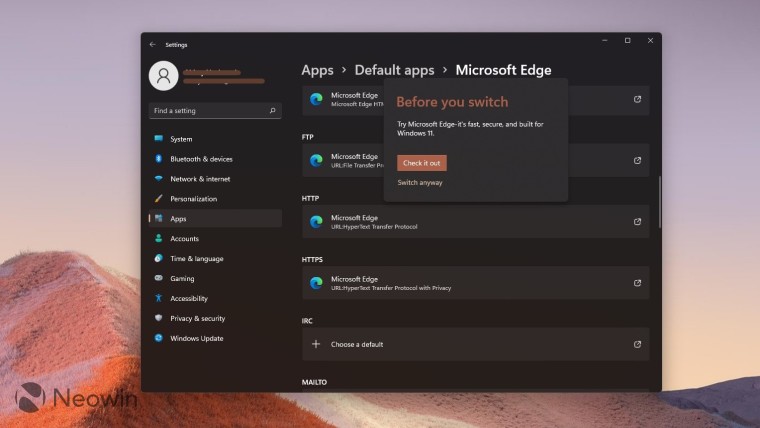Click the vertical scrollbar thumb
This screenshot has width=760, height=428.
pyautogui.click(x=660, y=202)
